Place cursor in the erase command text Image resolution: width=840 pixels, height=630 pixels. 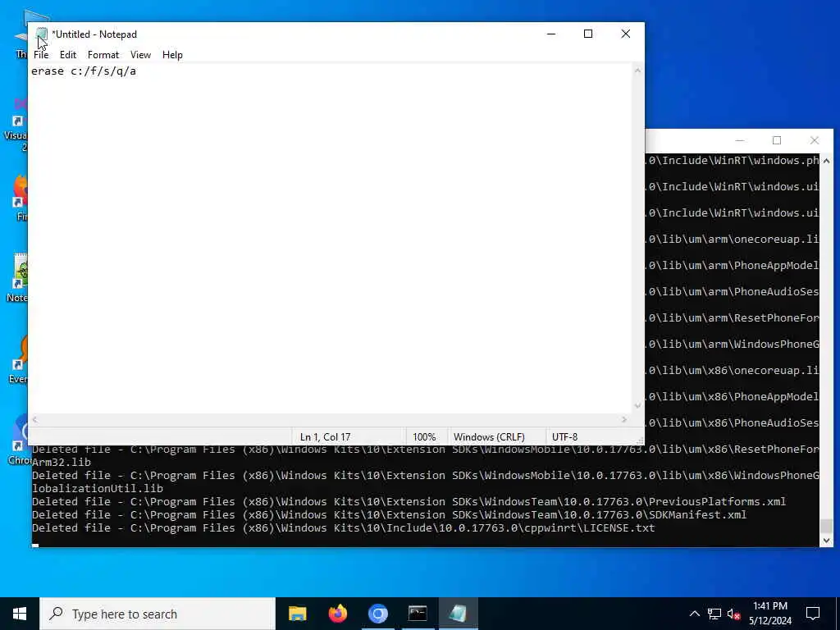click(84, 71)
